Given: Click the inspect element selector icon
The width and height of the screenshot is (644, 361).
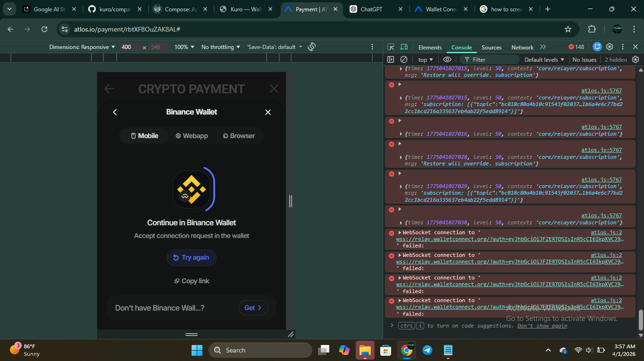Looking at the screenshot, I should point(391,47).
